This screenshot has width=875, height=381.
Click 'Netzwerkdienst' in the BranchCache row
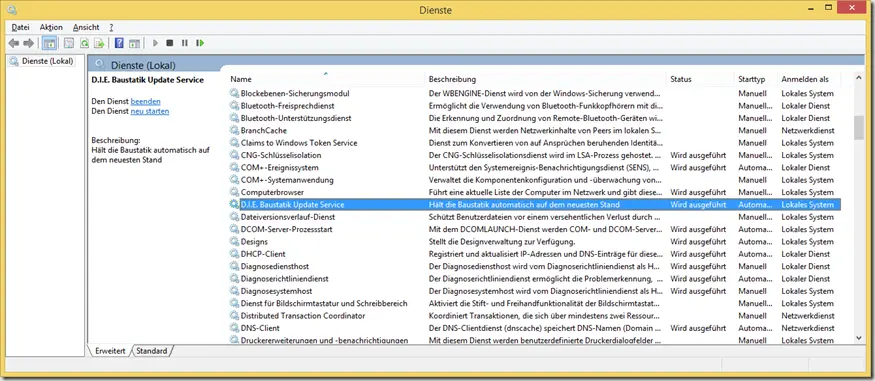pyautogui.click(x=808, y=131)
